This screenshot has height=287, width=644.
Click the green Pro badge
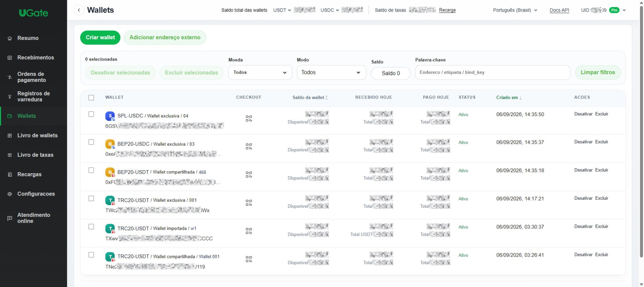point(614,10)
